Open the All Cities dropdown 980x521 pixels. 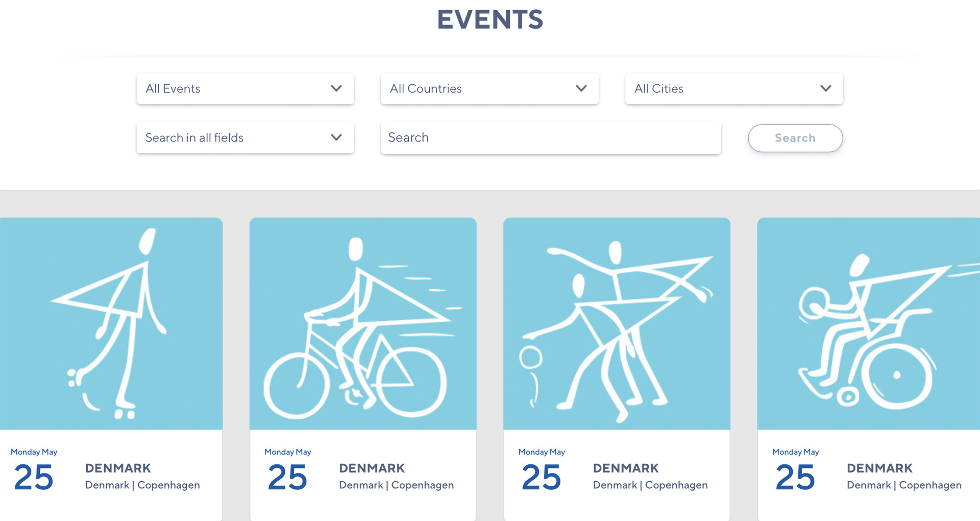tap(734, 89)
